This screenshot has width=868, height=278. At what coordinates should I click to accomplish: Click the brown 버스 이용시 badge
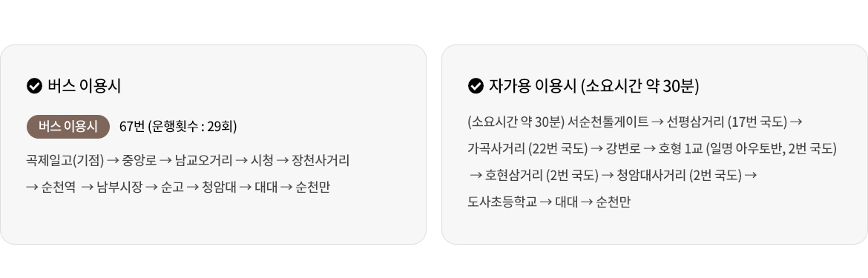[68, 127]
